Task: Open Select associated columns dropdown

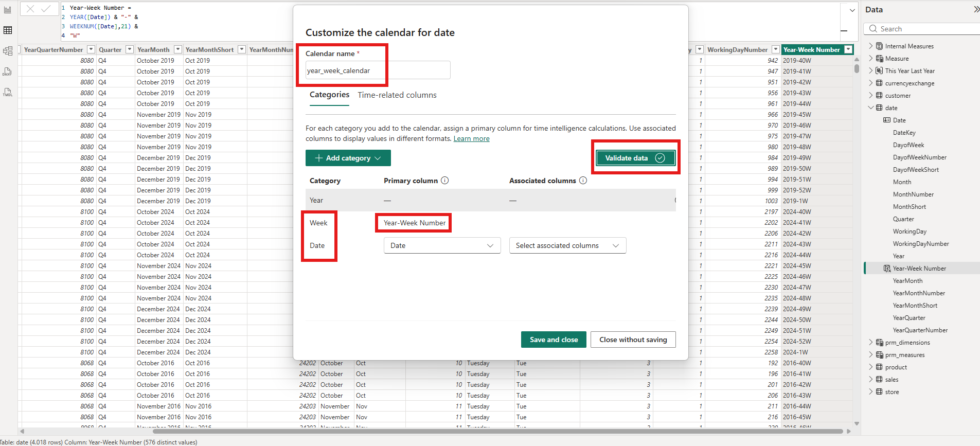Action: 568,245
